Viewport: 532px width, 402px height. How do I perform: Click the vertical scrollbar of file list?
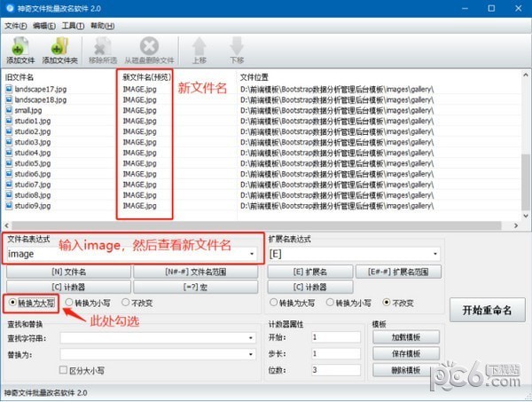click(525, 182)
